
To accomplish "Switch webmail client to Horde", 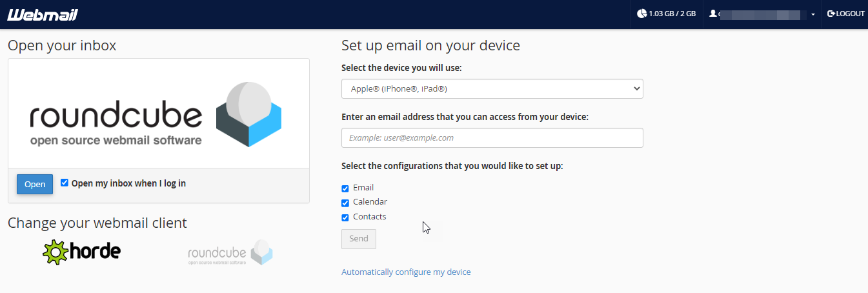I will pos(82,252).
